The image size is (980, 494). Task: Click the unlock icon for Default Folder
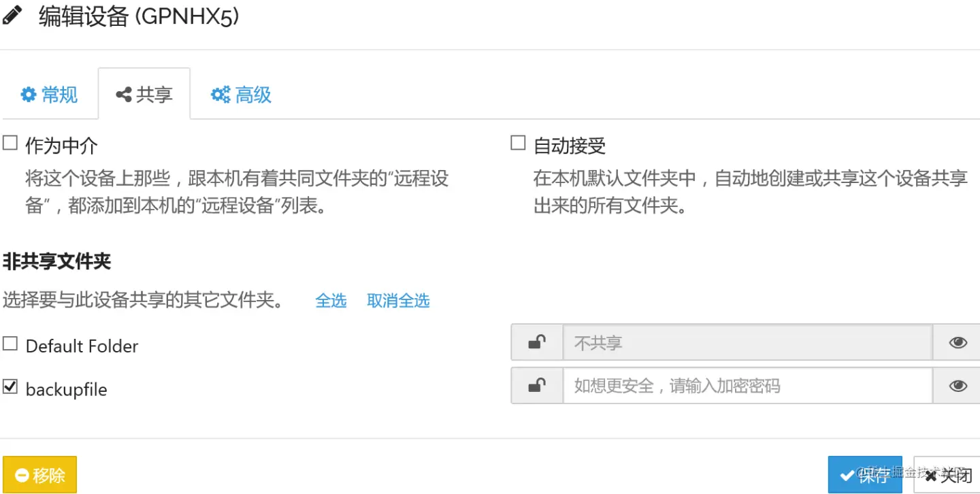click(x=537, y=342)
